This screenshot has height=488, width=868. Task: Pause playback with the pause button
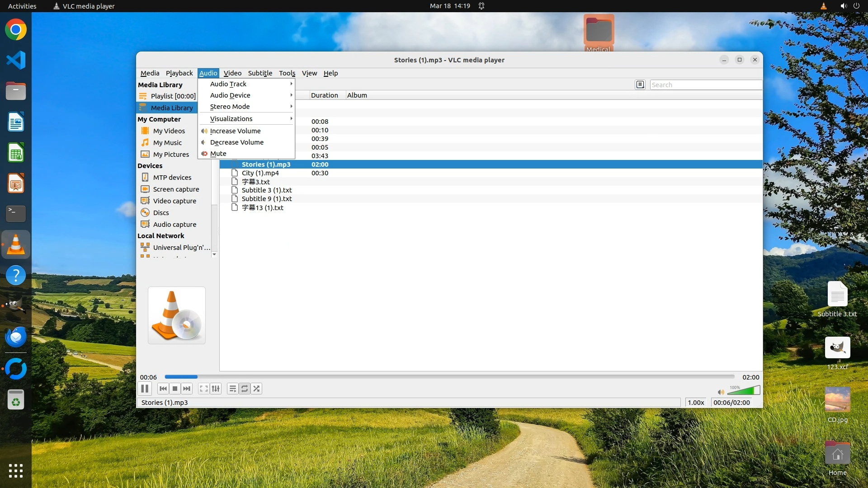coord(145,389)
